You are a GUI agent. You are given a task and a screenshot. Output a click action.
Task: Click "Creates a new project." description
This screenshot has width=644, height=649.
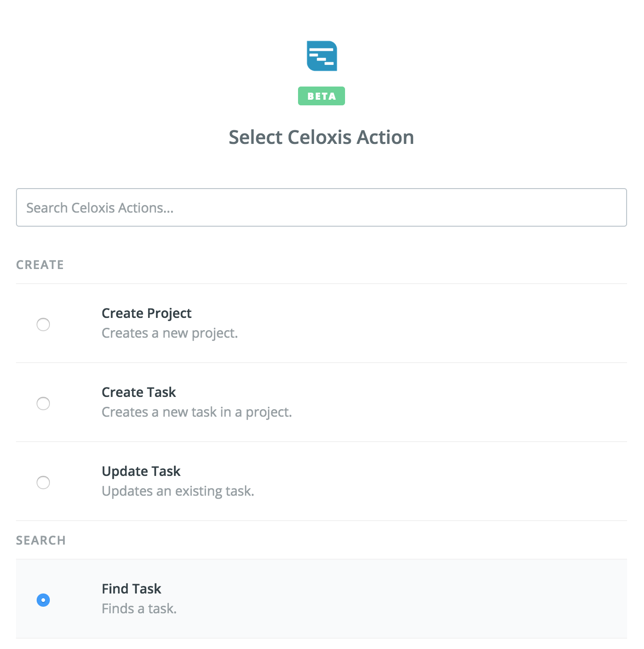click(170, 333)
